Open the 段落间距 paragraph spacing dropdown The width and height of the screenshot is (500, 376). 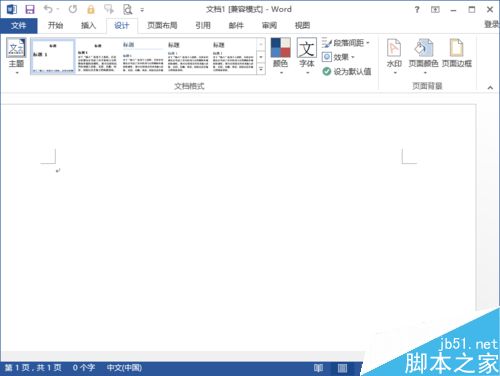coord(346,43)
